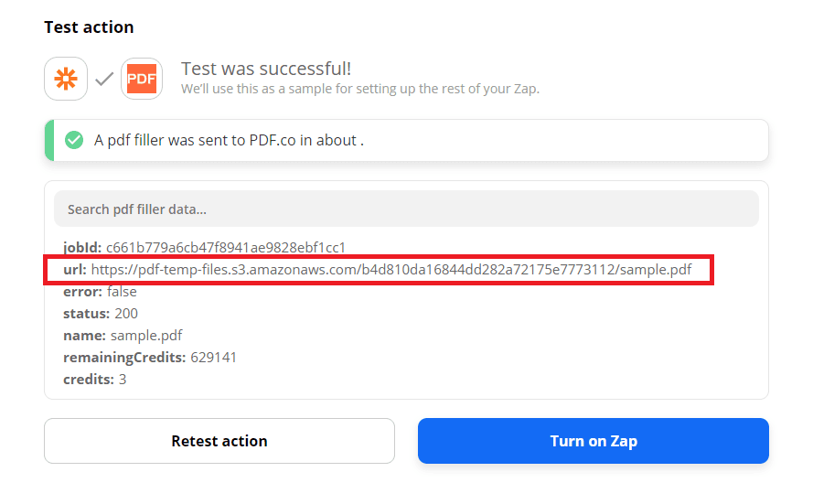Image resolution: width=813 pixels, height=504 pixels.
Task: Click the pdf filler sent notification banner
Action: pyautogui.click(x=406, y=140)
